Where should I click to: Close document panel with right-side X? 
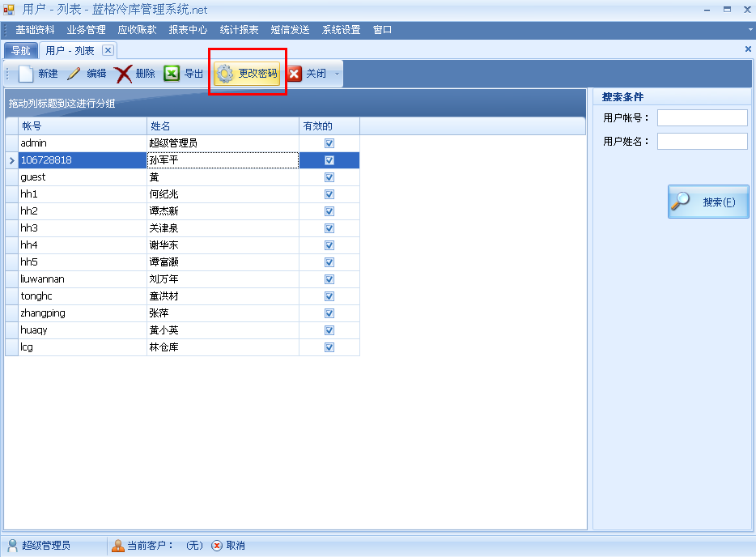click(x=748, y=49)
